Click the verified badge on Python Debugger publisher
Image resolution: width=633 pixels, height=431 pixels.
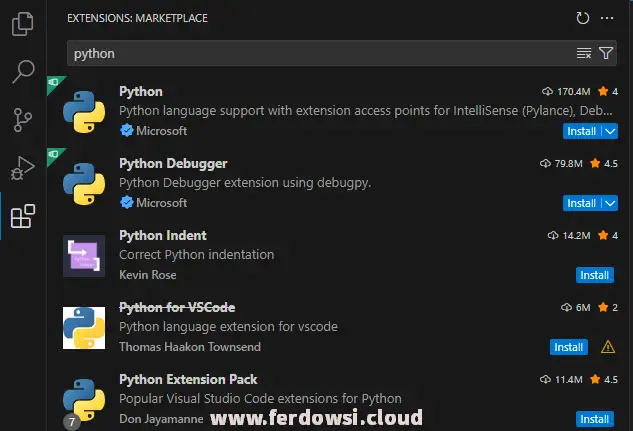[x=127, y=202]
